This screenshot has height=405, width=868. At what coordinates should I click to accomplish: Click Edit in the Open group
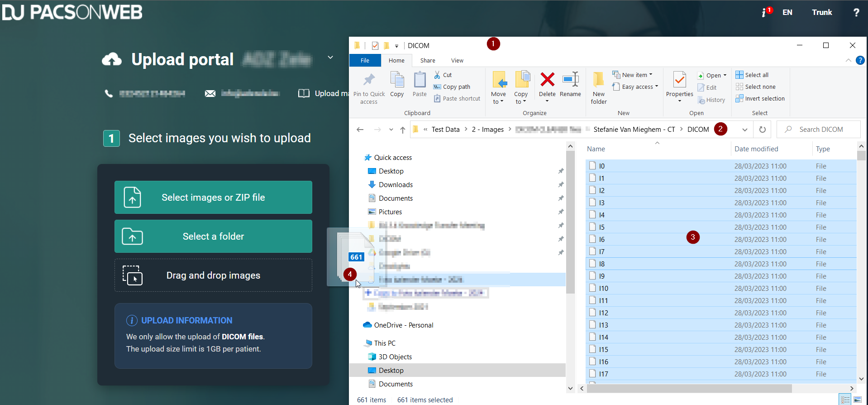(x=707, y=87)
